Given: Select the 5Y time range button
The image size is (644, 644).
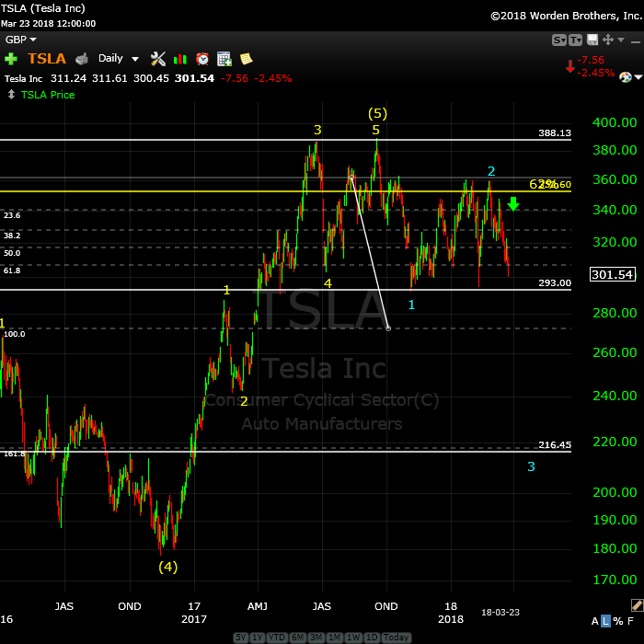Looking at the screenshot, I should pos(241,638).
